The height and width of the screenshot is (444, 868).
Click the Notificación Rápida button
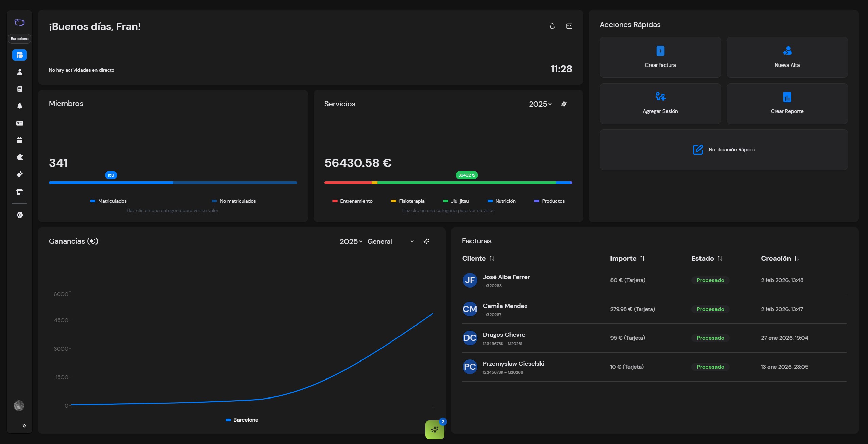(723, 150)
